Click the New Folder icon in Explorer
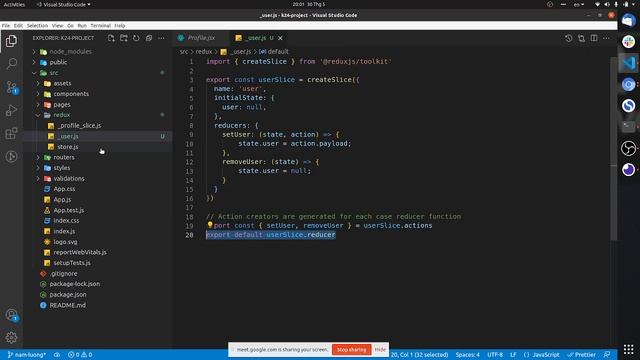This screenshot has width=640, height=360. (x=124, y=38)
